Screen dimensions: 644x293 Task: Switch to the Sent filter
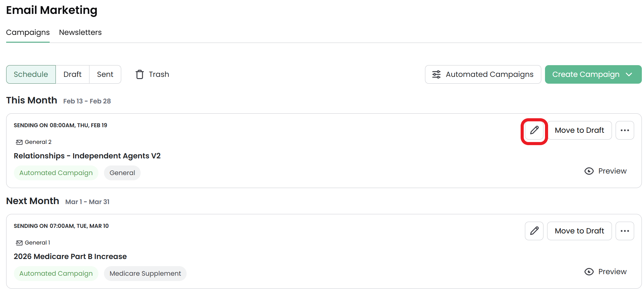105,74
